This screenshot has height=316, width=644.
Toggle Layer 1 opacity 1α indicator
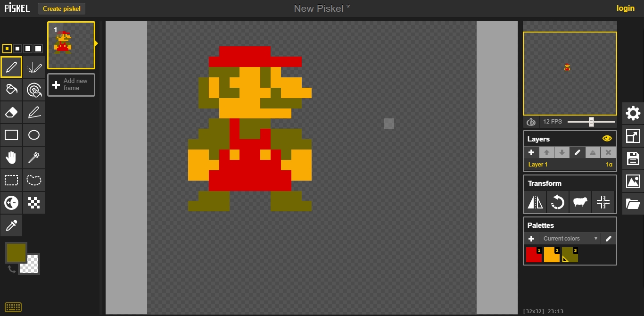tap(609, 165)
